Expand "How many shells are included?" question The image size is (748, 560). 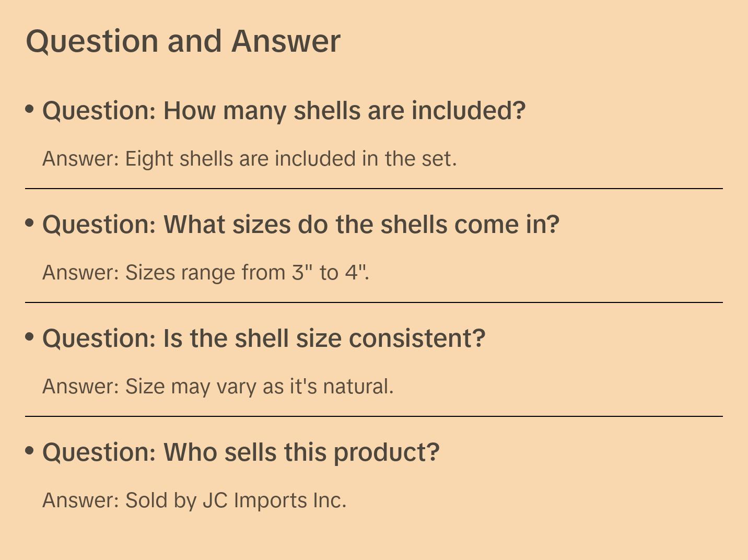click(x=284, y=111)
